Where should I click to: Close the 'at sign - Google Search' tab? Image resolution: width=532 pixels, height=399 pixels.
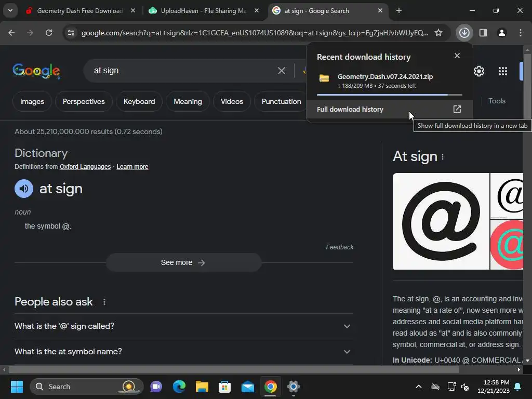click(x=380, y=10)
